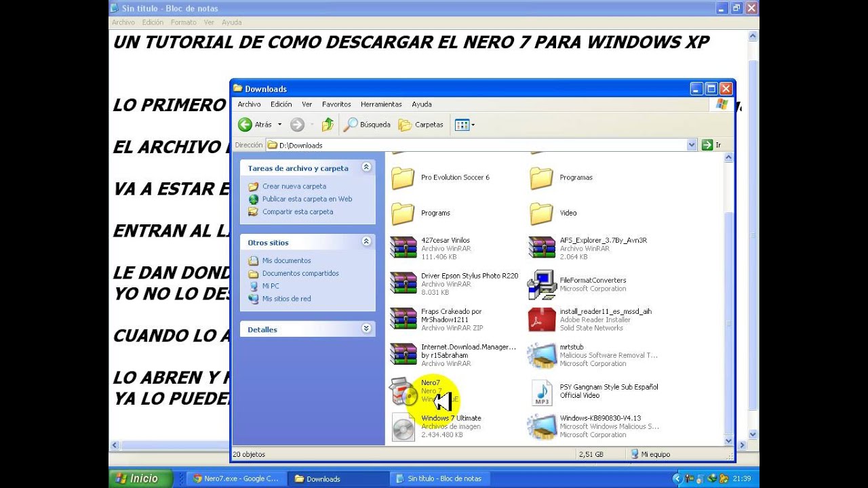Viewport: 868px width, 488px height.
Task: Select the Programs folder icon
Action: pyautogui.click(x=403, y=213)
